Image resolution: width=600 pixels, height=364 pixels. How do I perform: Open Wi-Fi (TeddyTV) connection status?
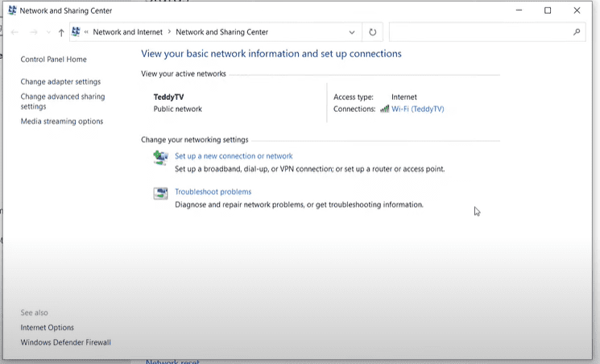(417, 109)
